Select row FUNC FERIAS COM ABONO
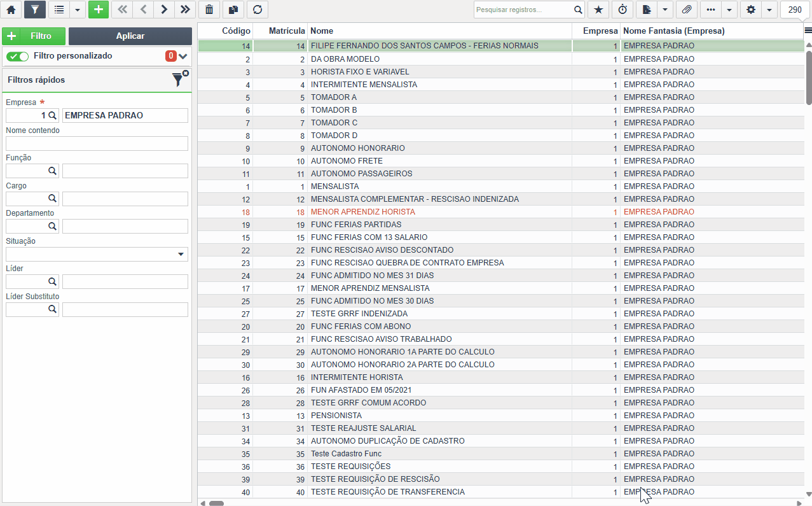Screen dimensions: 812x506 pos(500,327)
